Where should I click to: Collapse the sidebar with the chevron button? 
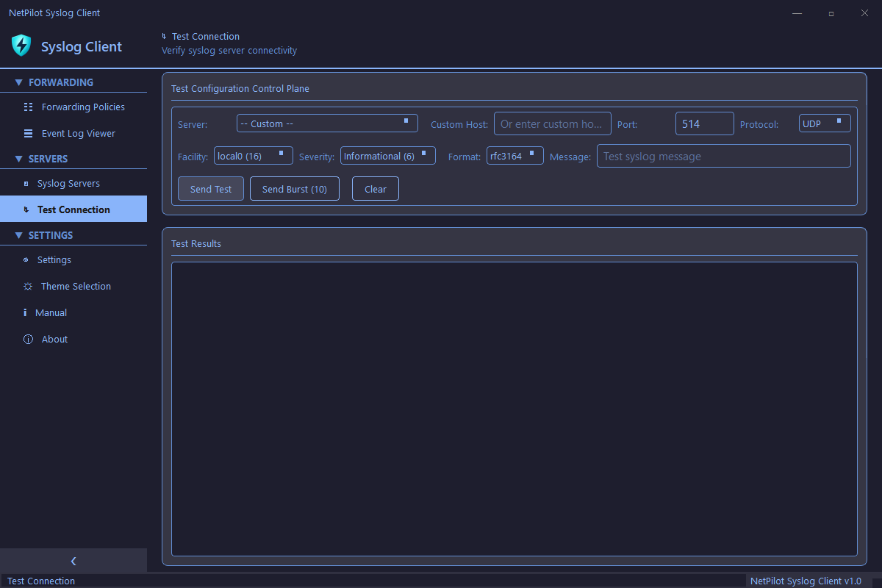(x=73, y=561)
